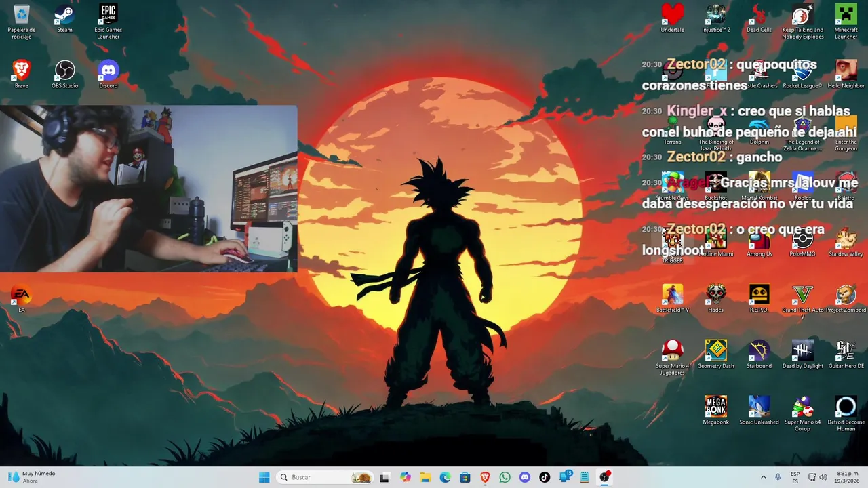Viewport: 868px width, 488px height.
Task: Select Project Zomboid desktop icon
Action: pos(846,299)
